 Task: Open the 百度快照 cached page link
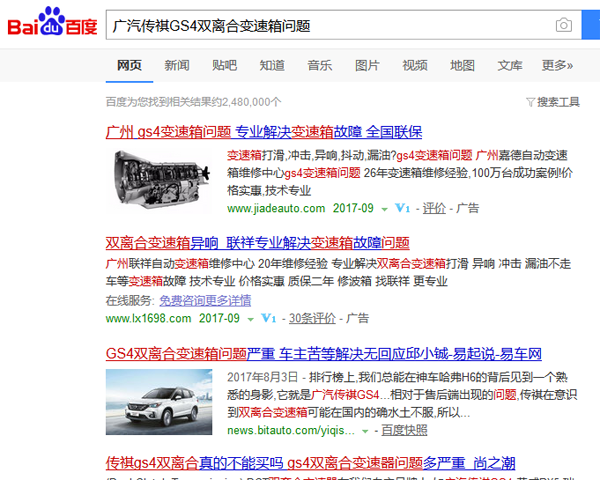point(406,430)
